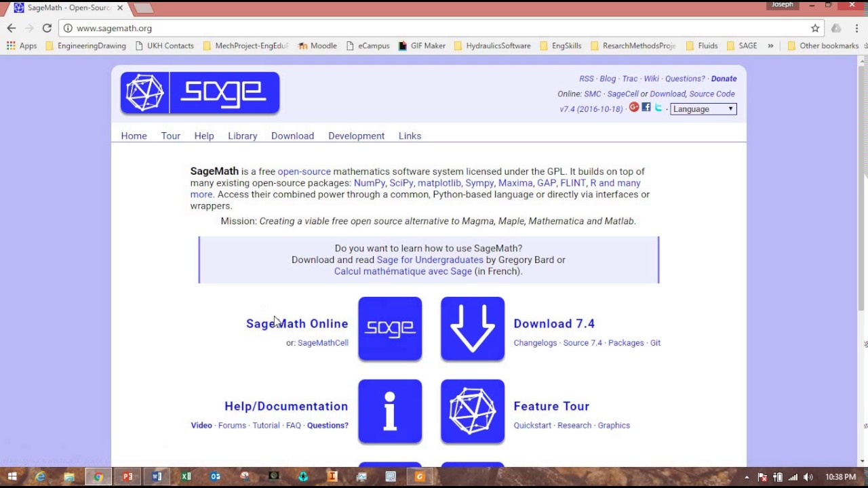Image resolution: width=868 pixels, height=488 pixels.
Task: Open Outlook from the taskbar
Action: click(215, 476)
